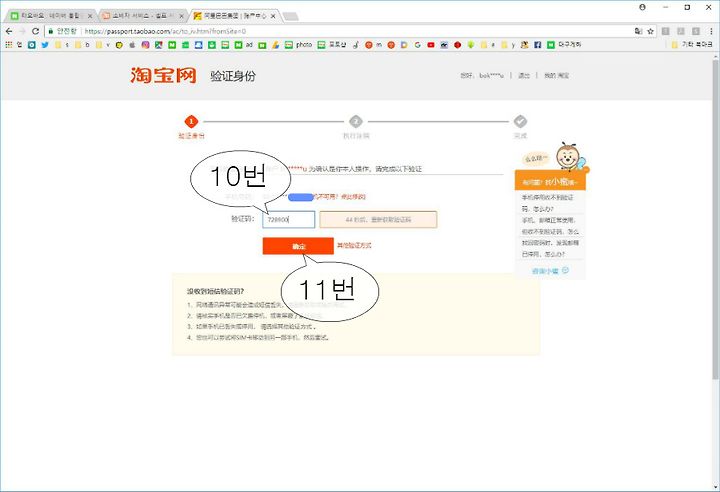Close the active Taobao tab

pos(273,16)
